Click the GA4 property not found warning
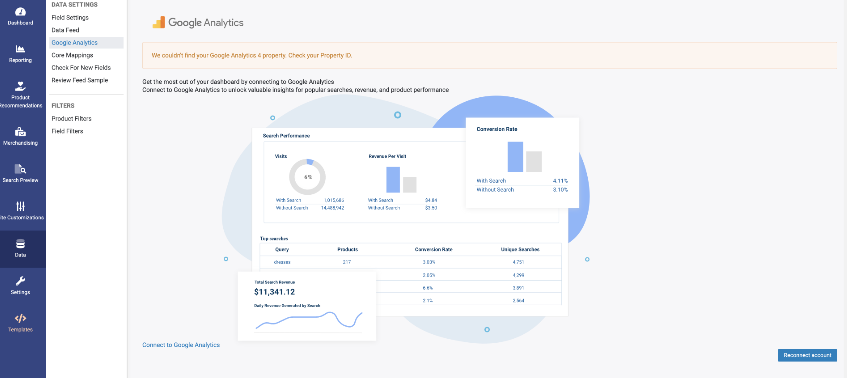This screenshot has width=847, height=378. [x=489, y=56]
